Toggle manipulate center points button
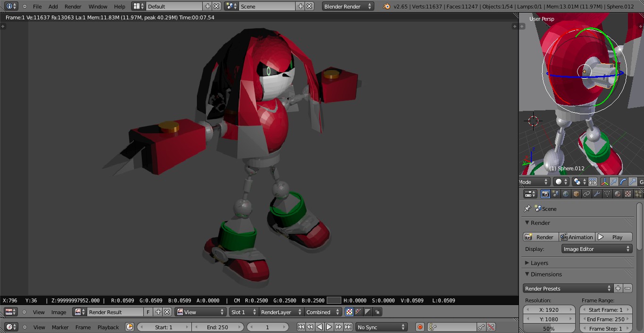The height and width of the screenshot is (333, 644). point(593,181)
